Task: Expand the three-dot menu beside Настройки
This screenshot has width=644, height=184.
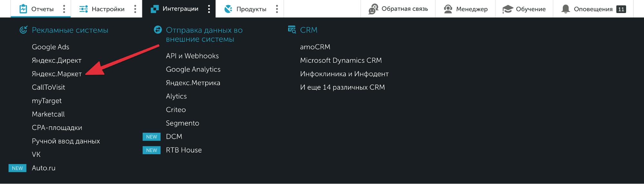Action: pyautogui.click(x=135, y=9)
